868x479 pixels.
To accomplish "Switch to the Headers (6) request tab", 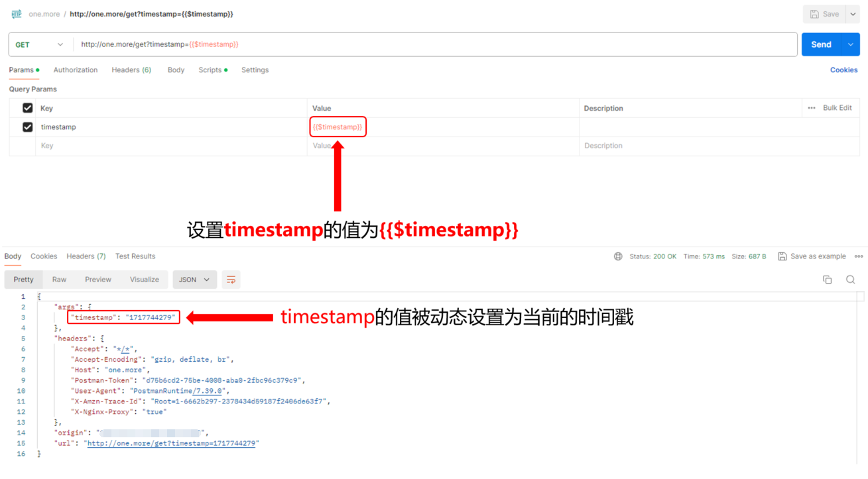I will pyautogui.click(x=131, y=70).
